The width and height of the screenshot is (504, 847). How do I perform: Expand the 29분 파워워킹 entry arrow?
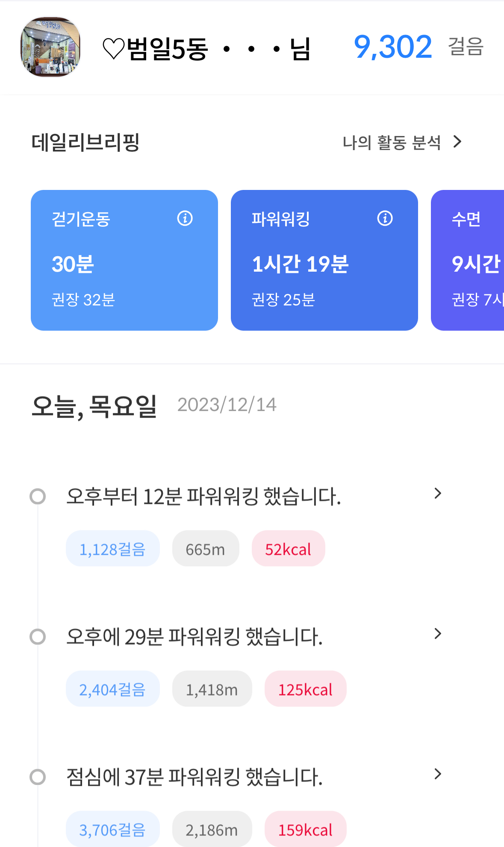click(x=437, y=634)
